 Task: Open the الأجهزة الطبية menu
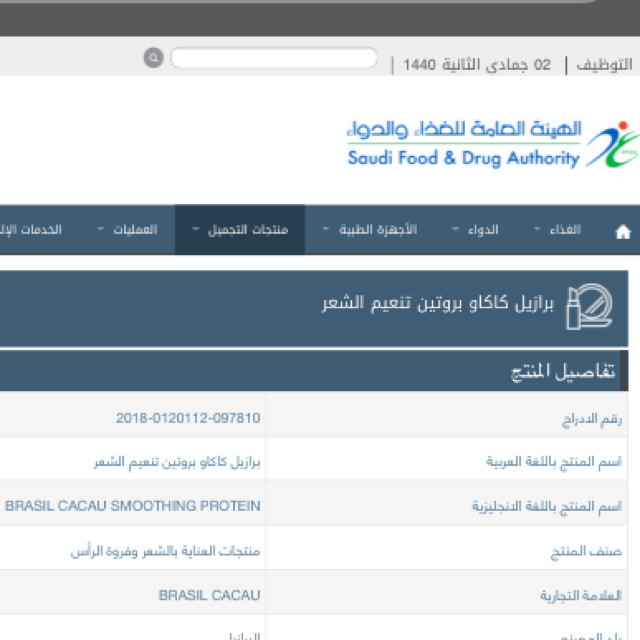[378, 230]
